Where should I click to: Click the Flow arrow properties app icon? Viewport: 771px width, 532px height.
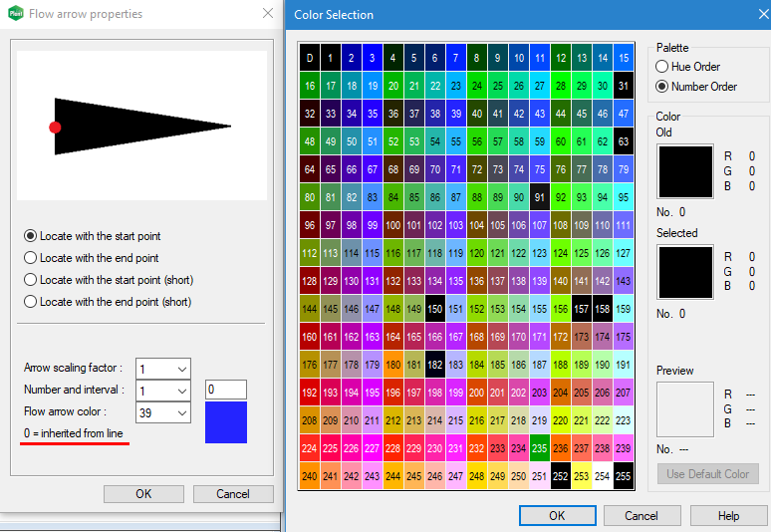13,14
